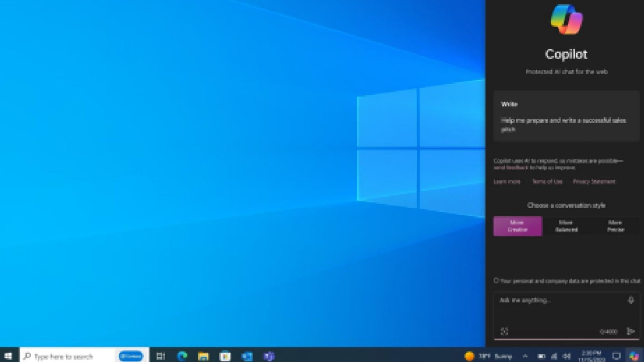The width and height of the screenshot is (644, 362).
Task: Click the image capture icon in chat box
Action: 504,331
